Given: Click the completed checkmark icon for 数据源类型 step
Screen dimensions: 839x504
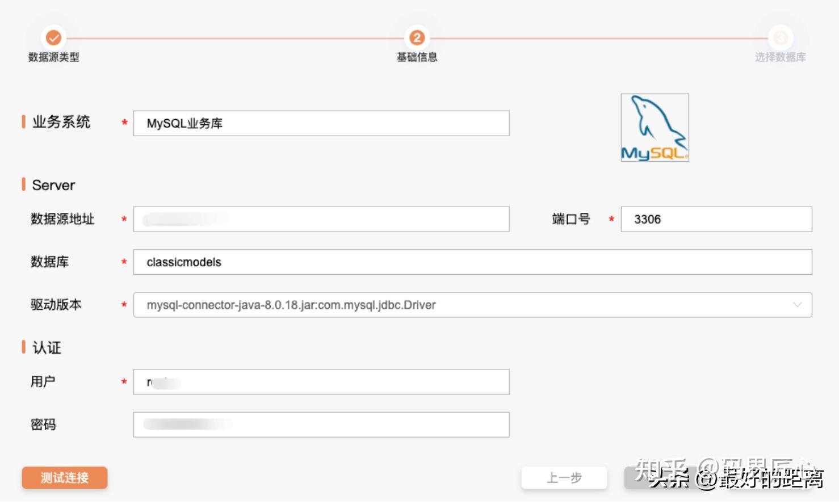Looking at the screenshot, I should tap(54, 38).
